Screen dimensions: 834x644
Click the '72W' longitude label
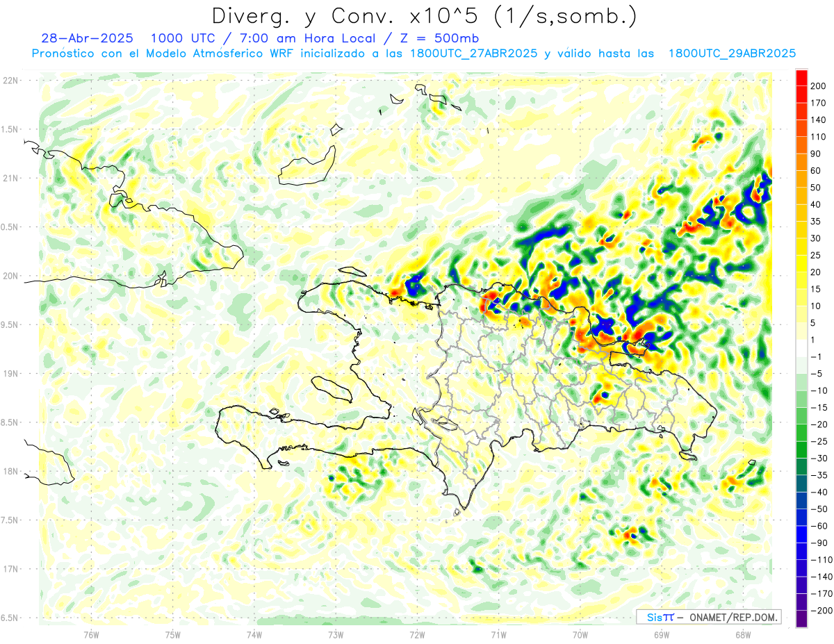pos(417,634)
